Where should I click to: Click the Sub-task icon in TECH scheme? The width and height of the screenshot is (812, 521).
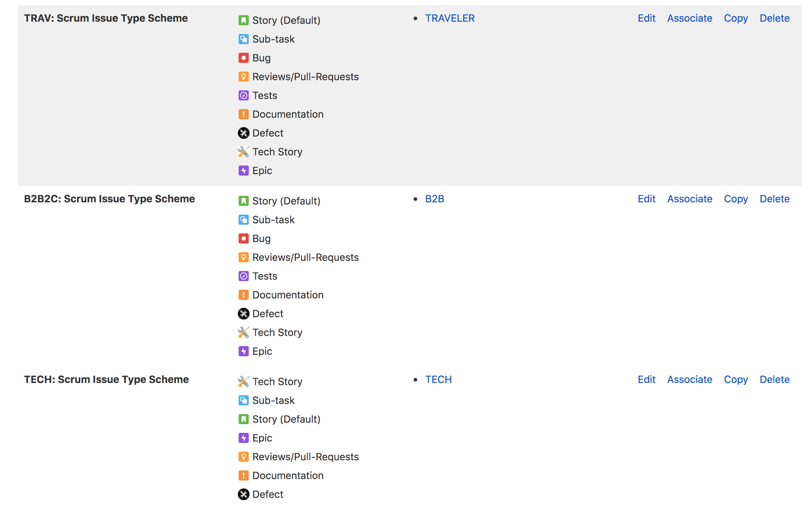tap(243, 400)
